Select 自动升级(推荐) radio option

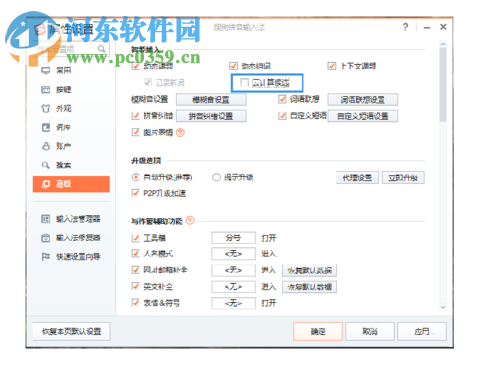[x=135, y=177]
